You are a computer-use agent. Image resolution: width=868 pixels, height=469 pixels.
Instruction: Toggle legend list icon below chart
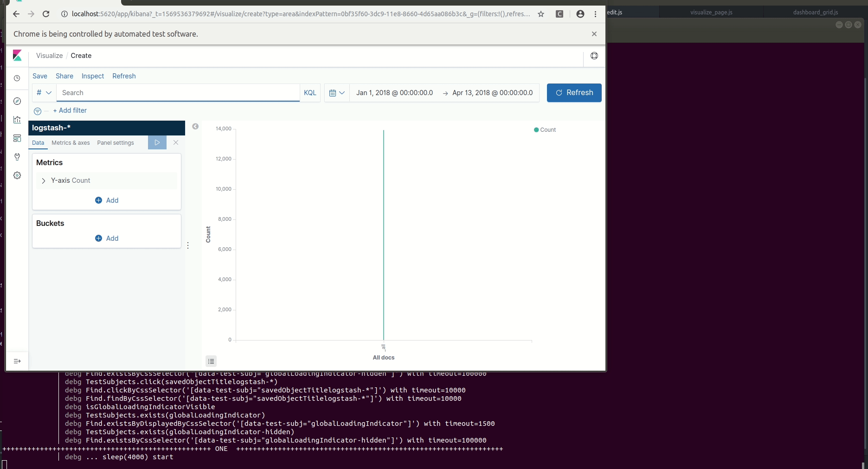point(211,361)
